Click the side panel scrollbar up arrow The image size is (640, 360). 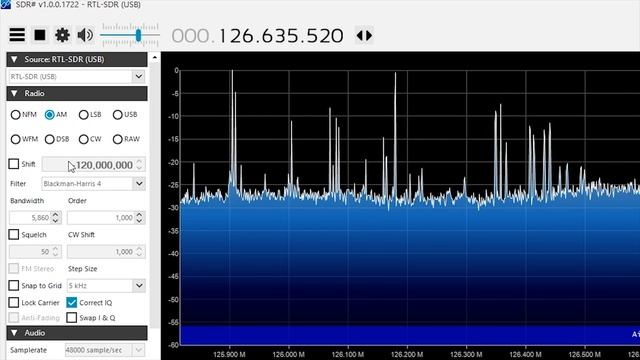155,58
